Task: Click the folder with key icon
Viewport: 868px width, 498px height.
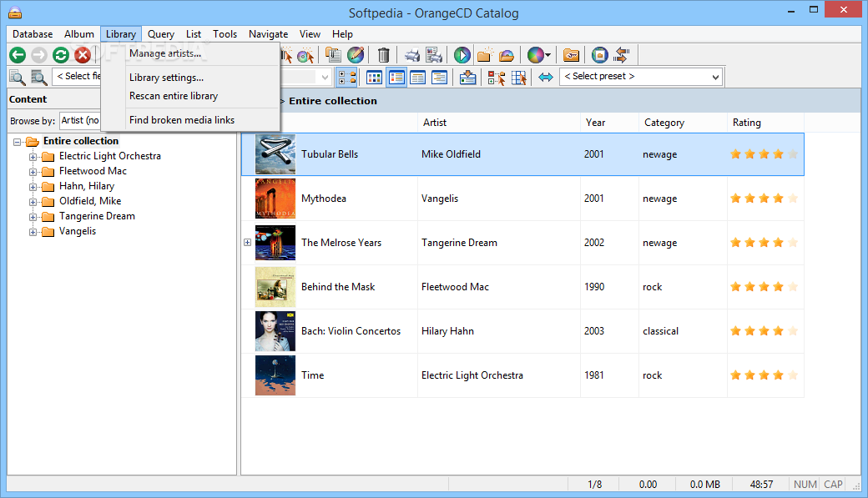Action: click(x=571, y=55)
